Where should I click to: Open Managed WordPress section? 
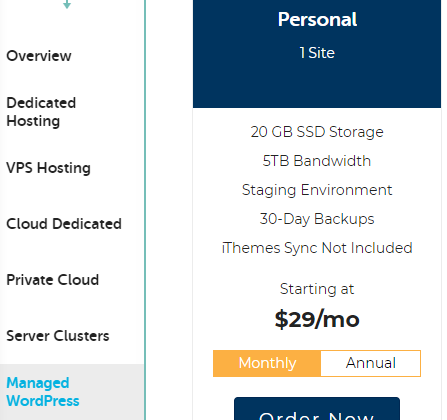[43, 392]
